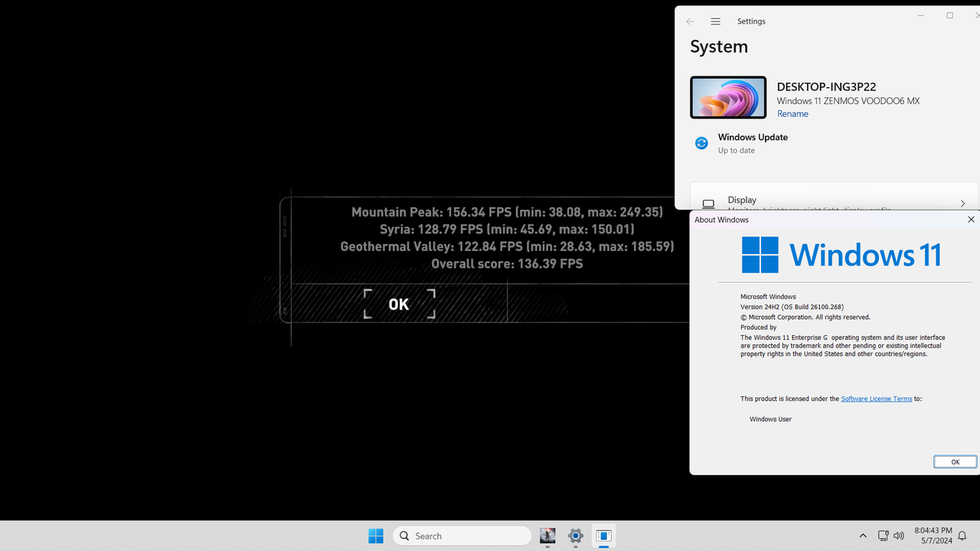The height and width of the screenshot is (551, 980).
Task: Open the notification bell icon
Action: (963, 536)
